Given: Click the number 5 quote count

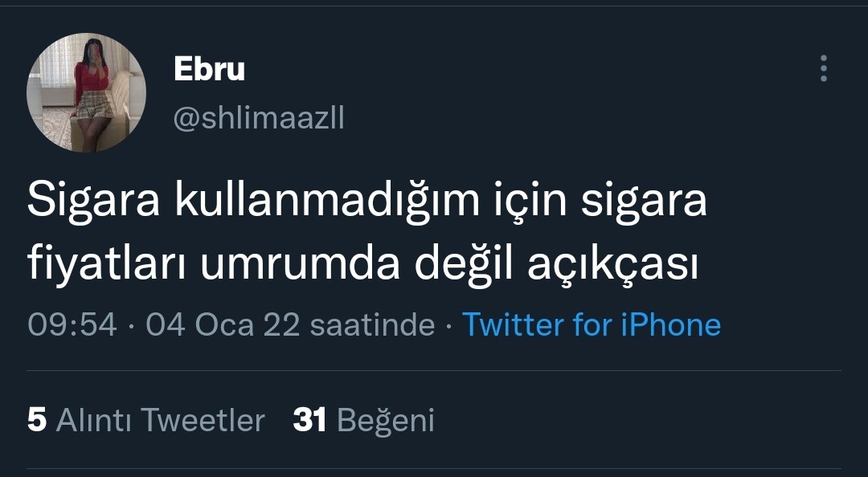Looking at the screenshot, I should tap(37, 420).
